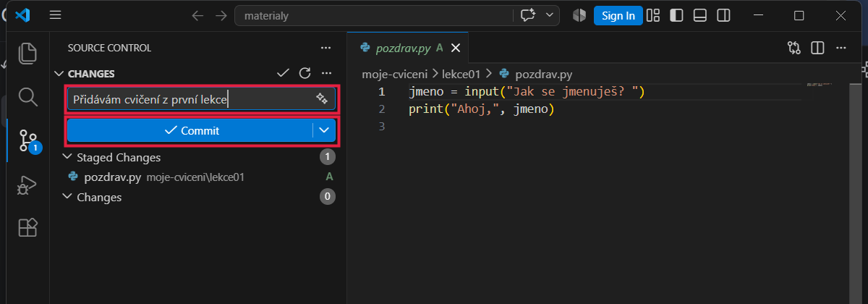Open the Explorer view in activity bar

27,54
